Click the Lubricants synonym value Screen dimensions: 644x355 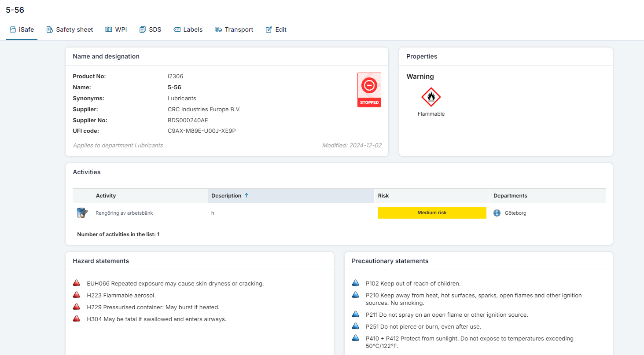coord(182,98)
